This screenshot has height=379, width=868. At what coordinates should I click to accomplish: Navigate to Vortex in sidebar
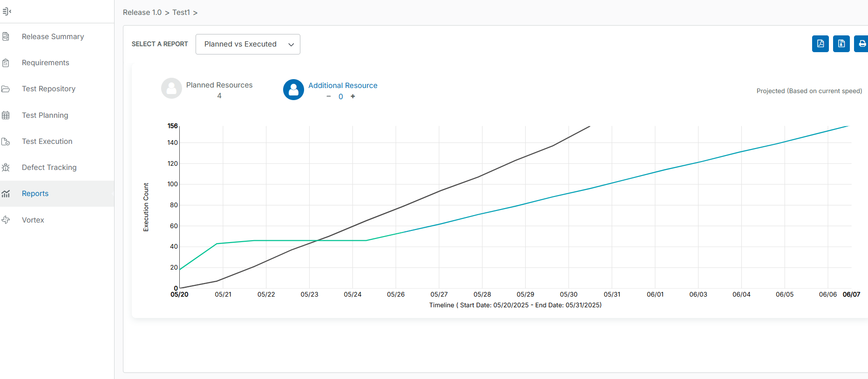pyautogui.click(x=33, y=220)
